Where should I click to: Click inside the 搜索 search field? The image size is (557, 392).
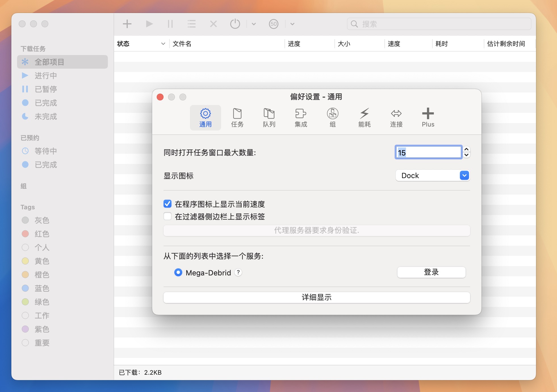click(x=439, y=24)
